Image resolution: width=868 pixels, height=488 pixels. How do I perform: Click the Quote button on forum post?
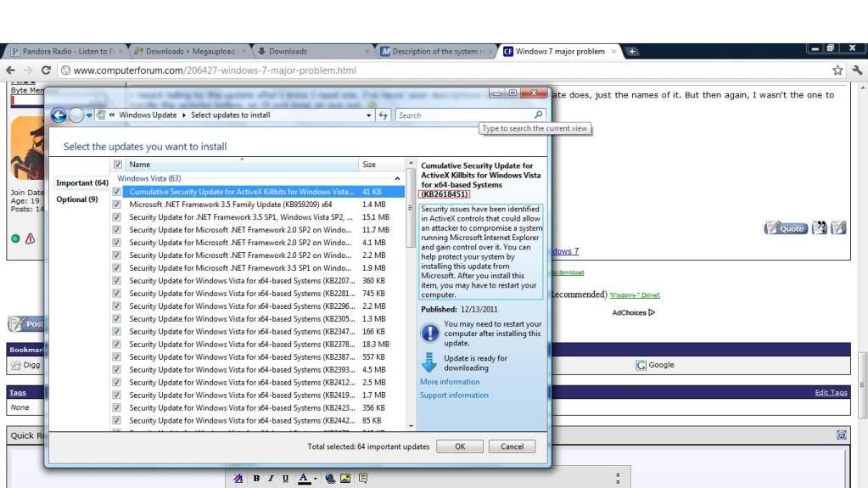pos(786,227)
